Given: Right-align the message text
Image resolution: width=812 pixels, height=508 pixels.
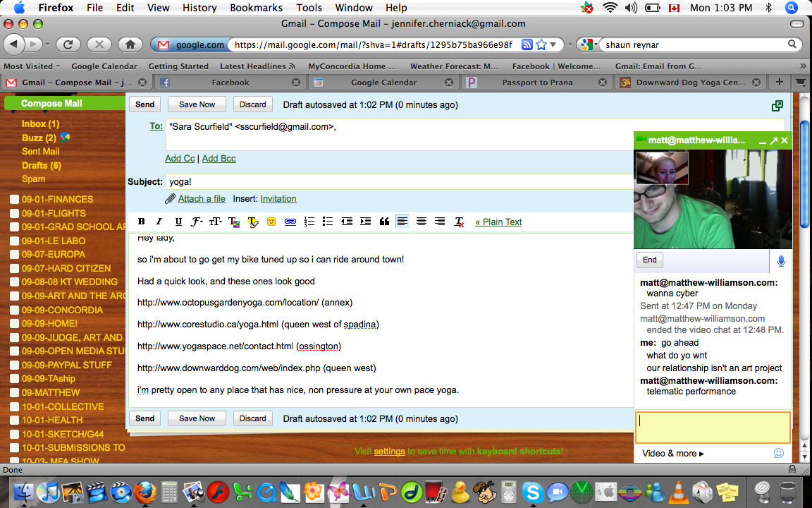Looking at the screenshot, I should [x=440, y=222].
